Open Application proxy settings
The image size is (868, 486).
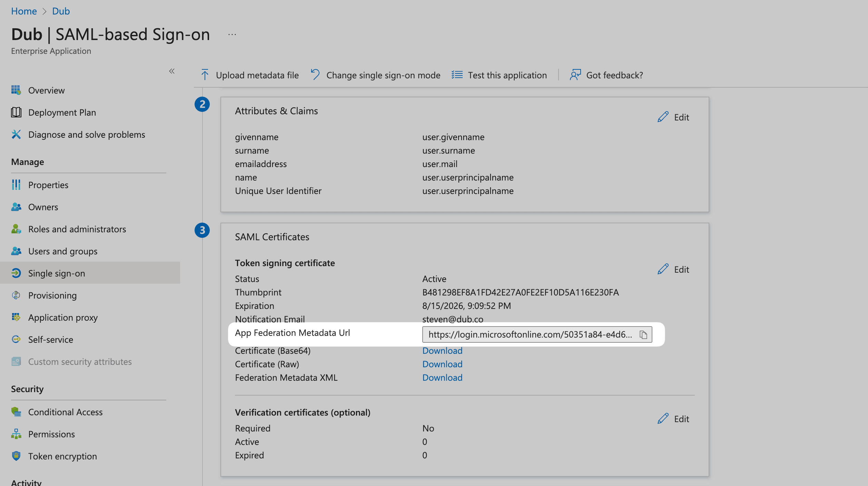click(63, 317)
